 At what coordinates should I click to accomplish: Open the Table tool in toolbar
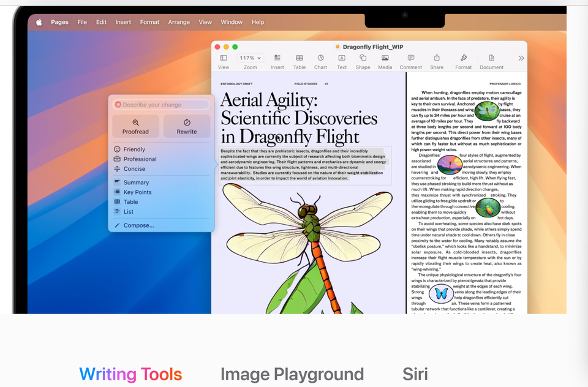(299, 58)
